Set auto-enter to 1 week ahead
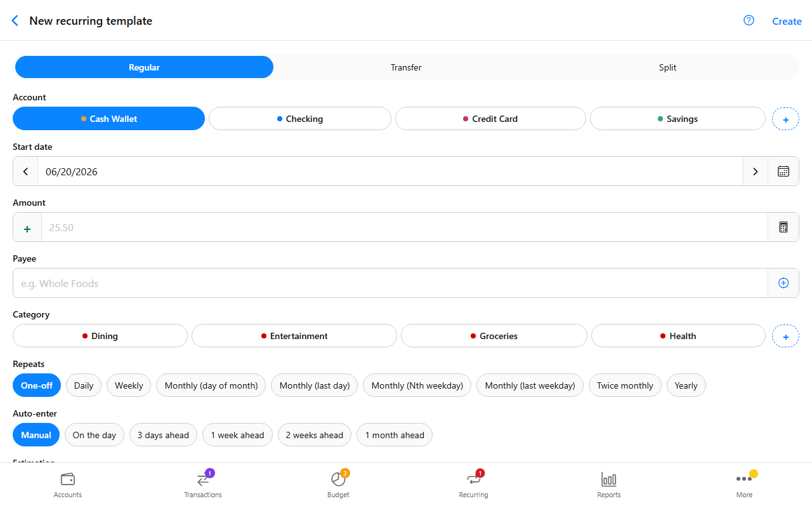This screenshot has width=812, height=508. 237,435
